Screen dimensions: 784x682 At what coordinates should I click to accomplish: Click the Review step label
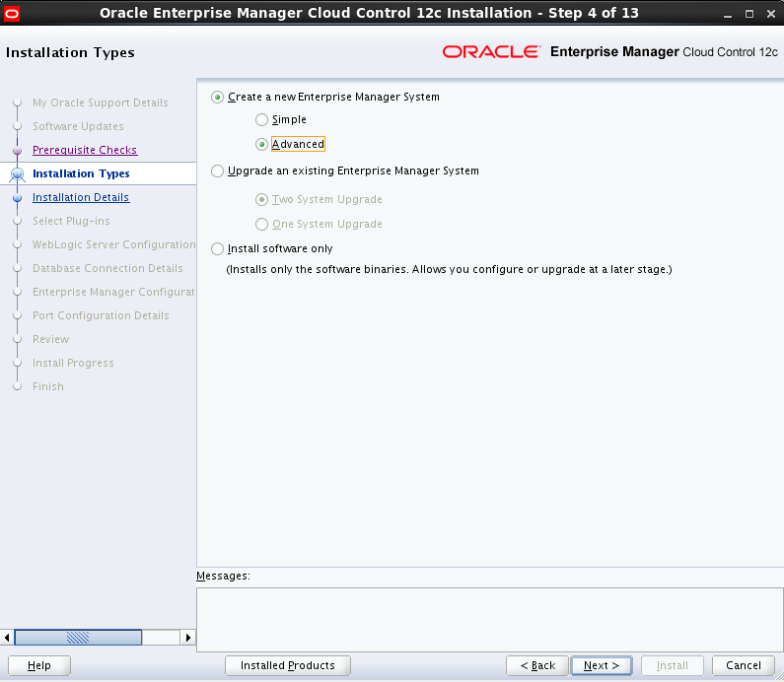[x=50, y=339]
